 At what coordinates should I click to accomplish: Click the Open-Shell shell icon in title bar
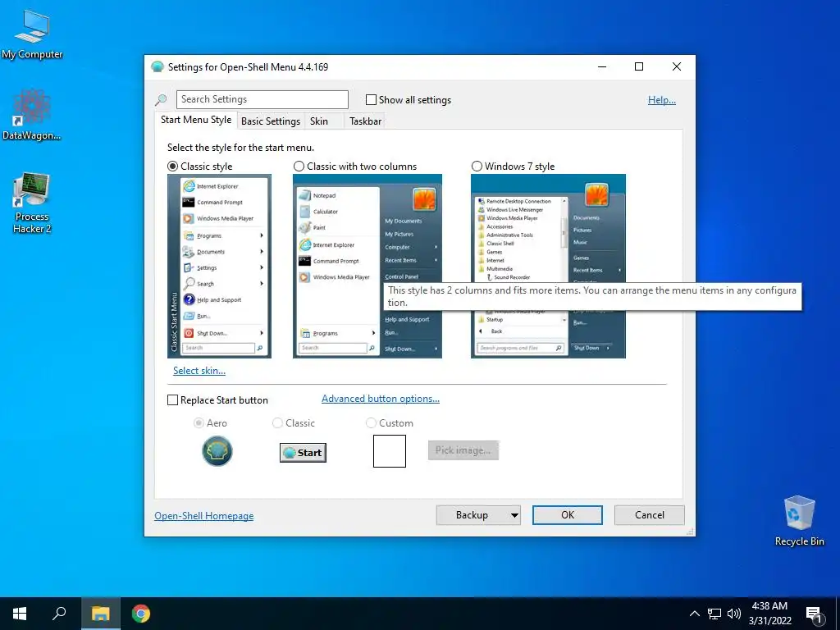(157, 67)
